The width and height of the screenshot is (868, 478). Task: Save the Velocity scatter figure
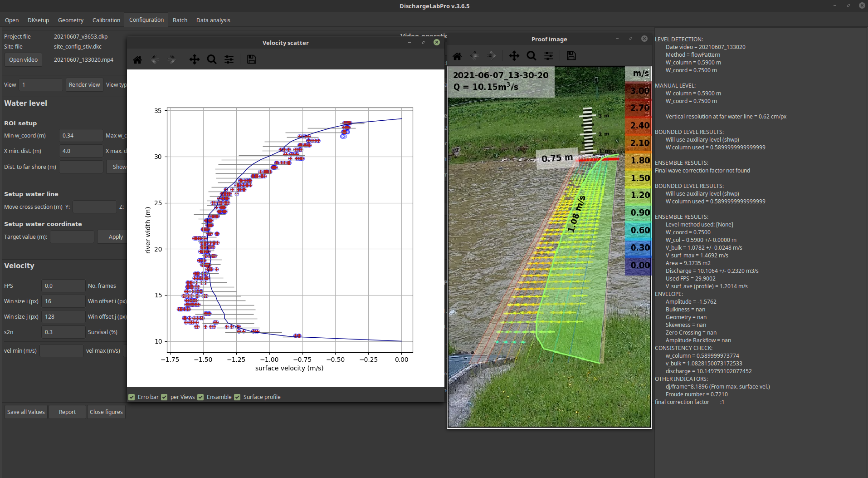[x=252, y=59]
